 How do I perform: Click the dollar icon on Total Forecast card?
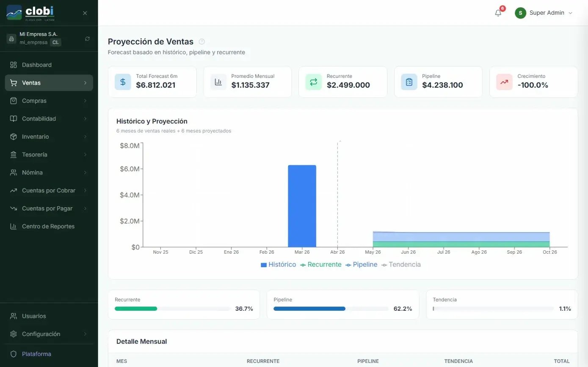(123, 82)
